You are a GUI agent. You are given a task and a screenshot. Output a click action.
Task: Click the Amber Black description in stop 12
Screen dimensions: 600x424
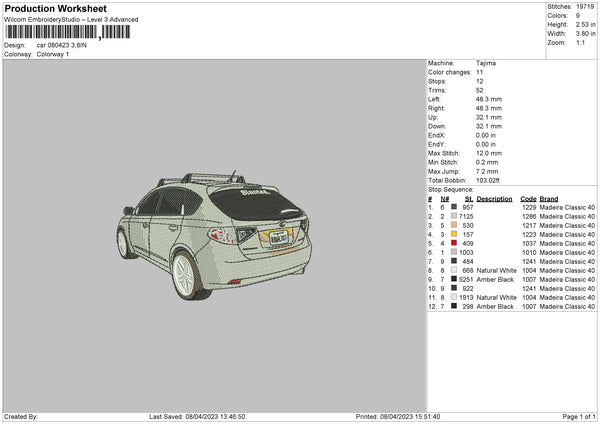[497, 306]
